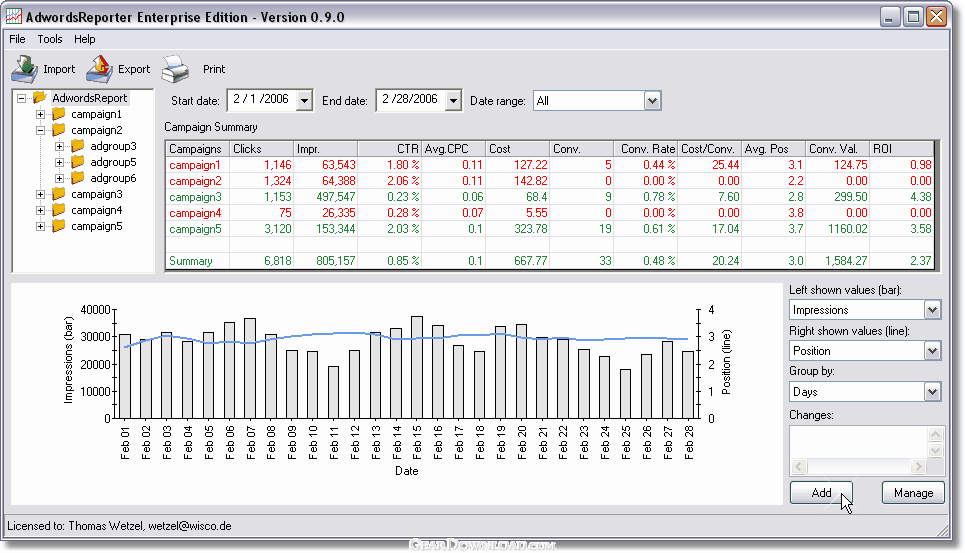The image size is (965, 553).
Task: Click the AdwordsReporter app icon in title bar
Action: (14, 17)
